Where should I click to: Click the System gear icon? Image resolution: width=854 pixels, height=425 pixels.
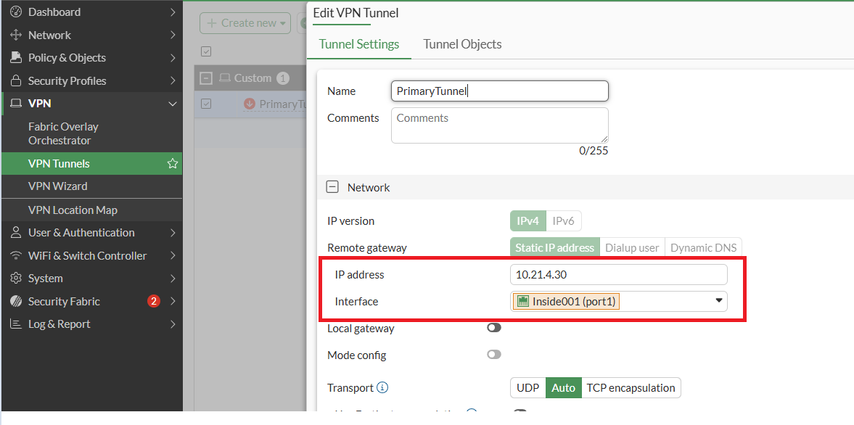pos(16,279)
